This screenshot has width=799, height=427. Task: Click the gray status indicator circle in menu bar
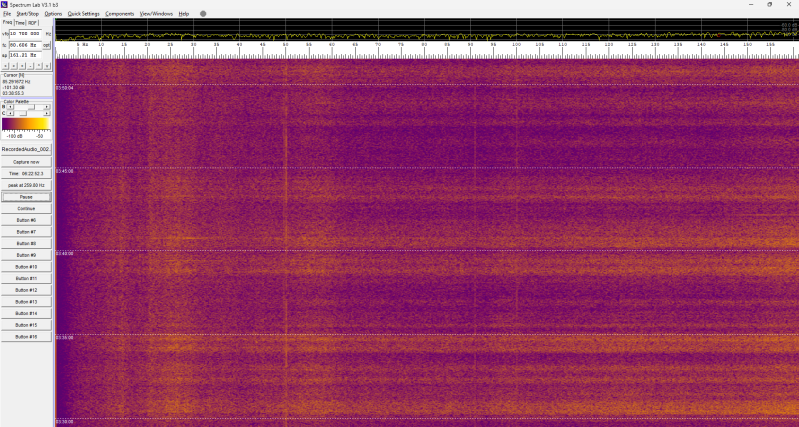tap(203, 14)
